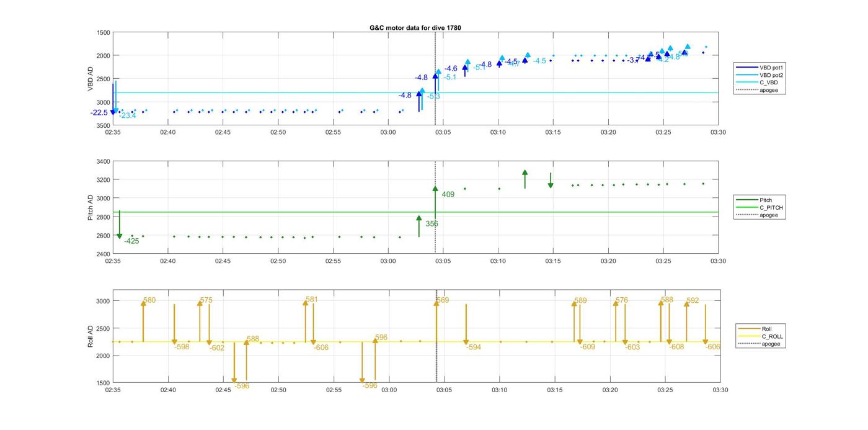Click the '576' roll data label
This screenshot has height=430, width=868.
click(x=622, y=300)
